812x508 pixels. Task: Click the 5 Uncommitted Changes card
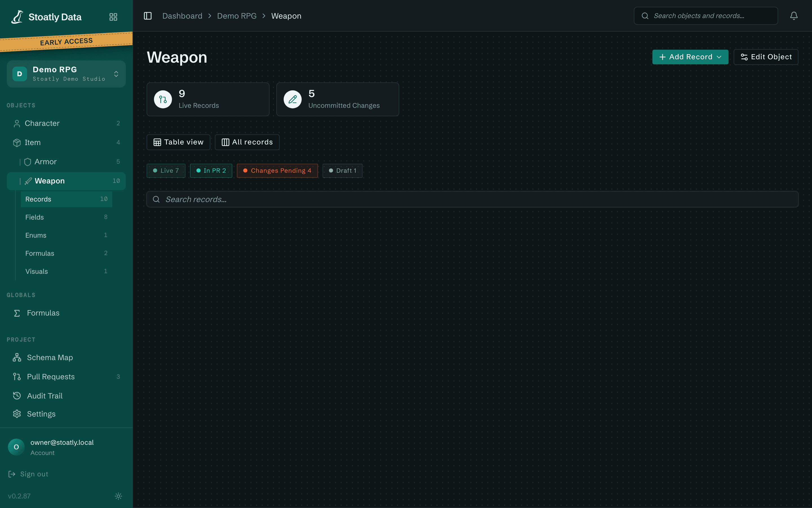[337, 99]
